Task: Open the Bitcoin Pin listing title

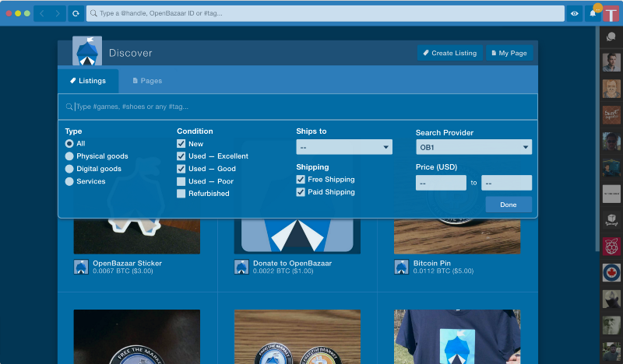Action: coord(432,263)
